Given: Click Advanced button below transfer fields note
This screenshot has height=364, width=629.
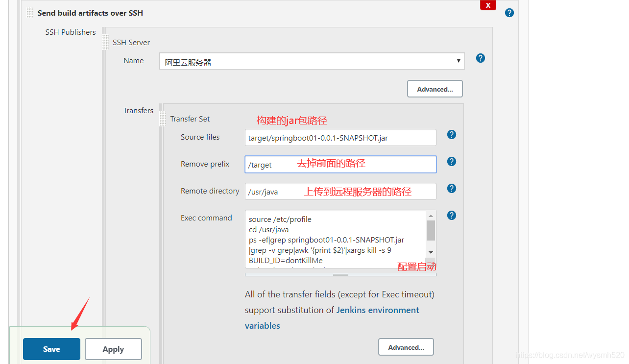Looking at the screenshot, I should (406, 347).
